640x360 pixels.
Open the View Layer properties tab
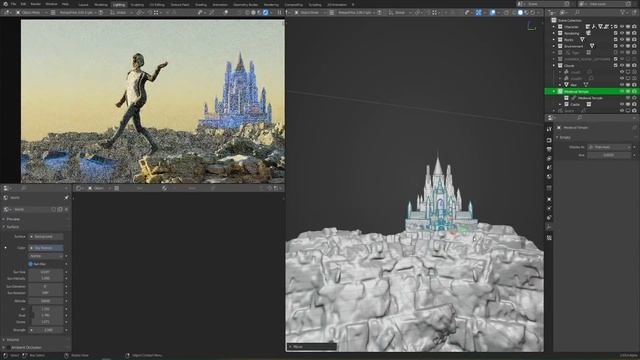click(x=549, y=158)
